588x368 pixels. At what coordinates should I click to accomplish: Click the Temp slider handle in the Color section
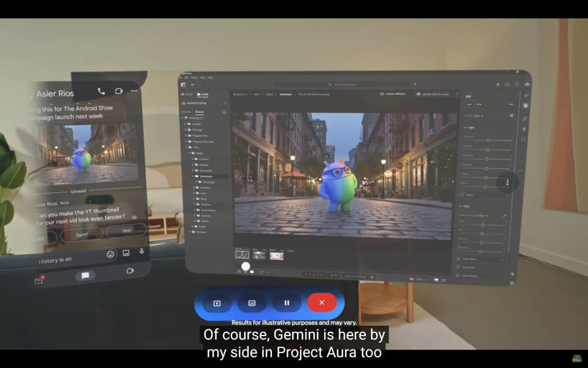(x=483, y=225)
